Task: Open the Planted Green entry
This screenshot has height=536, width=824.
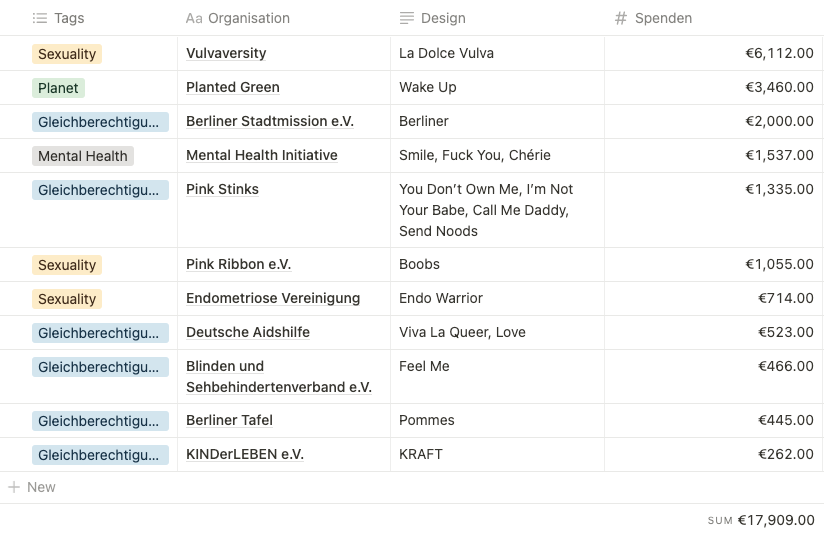Action: [x=233, y=87]
